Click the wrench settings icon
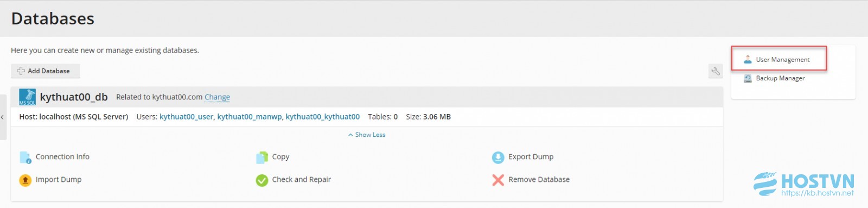This screenshot has width=868, height=208. point(716,71)
